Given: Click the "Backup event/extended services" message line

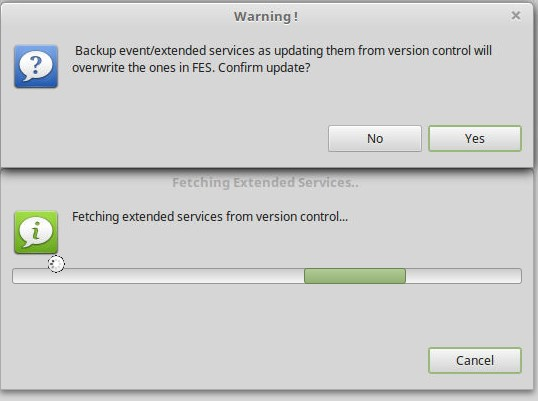Looking at the screenshot, I should 283,51.
